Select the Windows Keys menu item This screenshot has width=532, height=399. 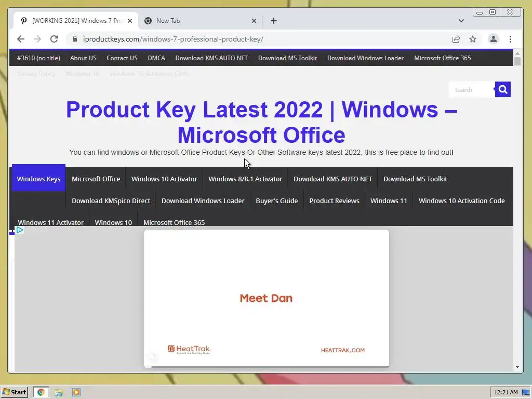point(38,179)
